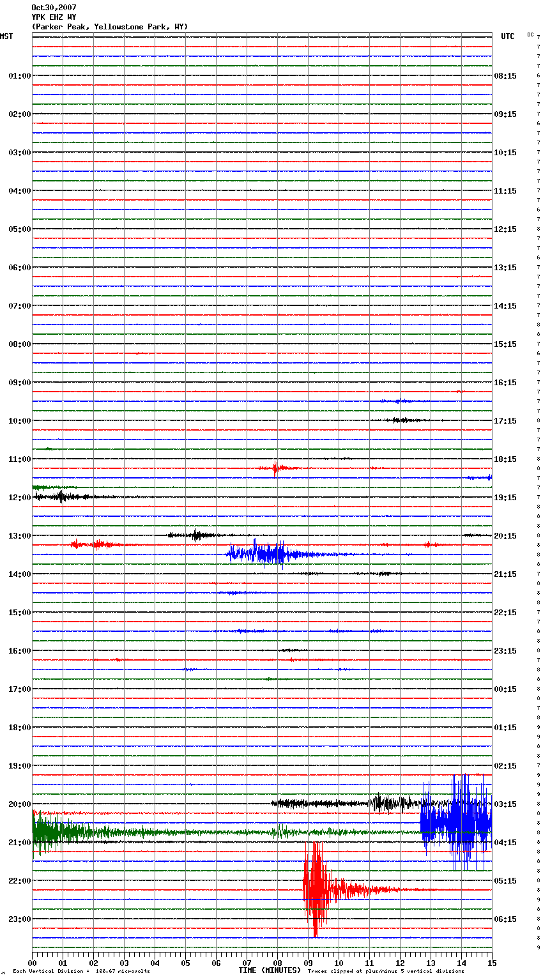The image size is (543, 980).
Task: Click the "DC" column header at top right
Action: [x=530, y=34]
